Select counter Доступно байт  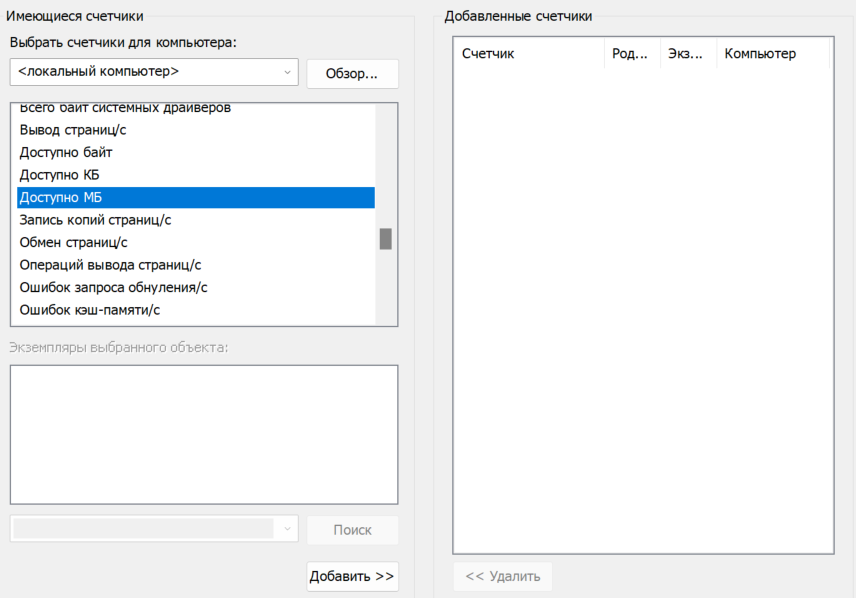point(195,152)
